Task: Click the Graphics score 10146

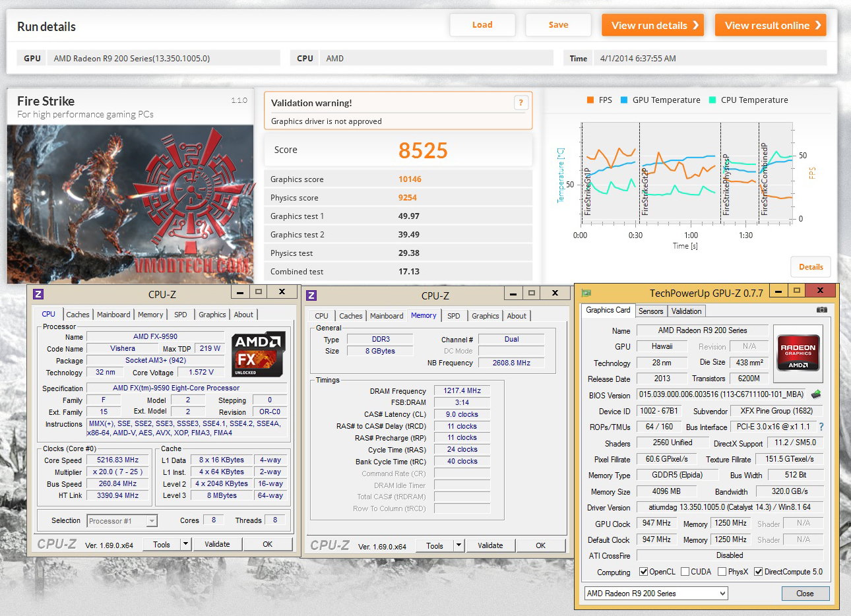Action: pos(410,179)
